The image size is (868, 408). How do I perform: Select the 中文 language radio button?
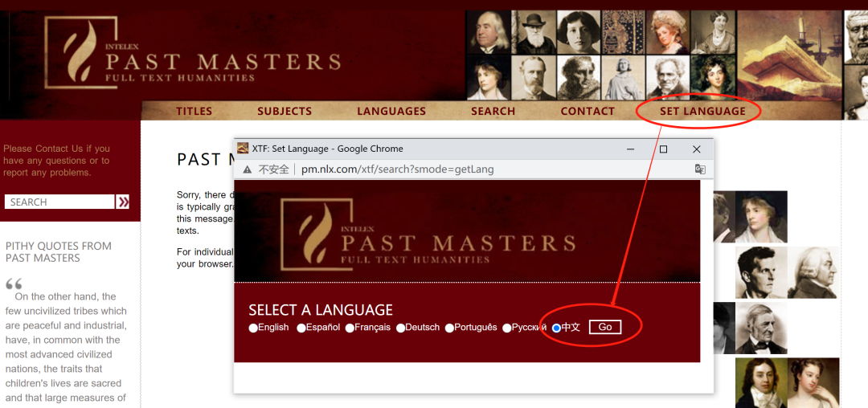(x=556, y=328)
